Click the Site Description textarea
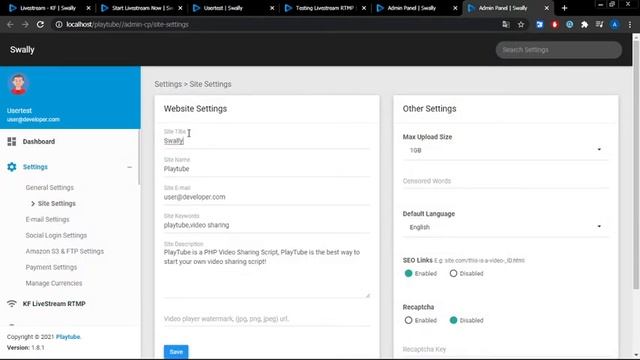The image size is (640, 360). click(x=267, y=272)
